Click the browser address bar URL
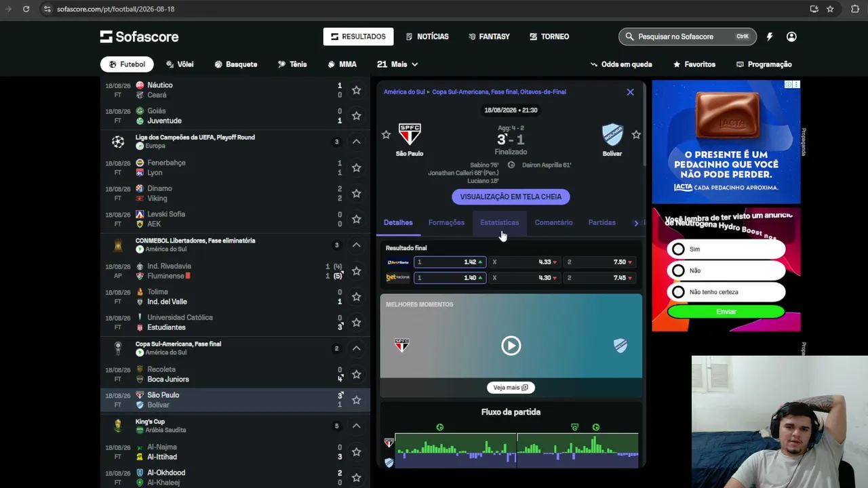 [x=115, y=9]
